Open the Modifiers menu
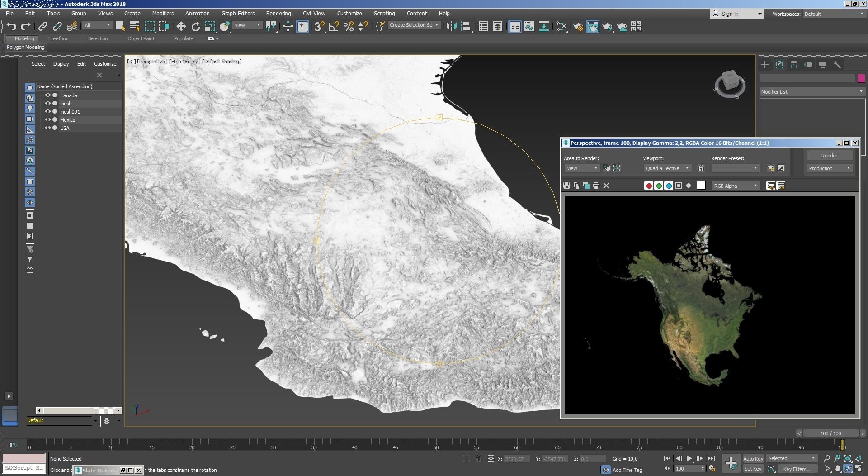Screen dimensions: 868x476 click(x=163, y=14)
